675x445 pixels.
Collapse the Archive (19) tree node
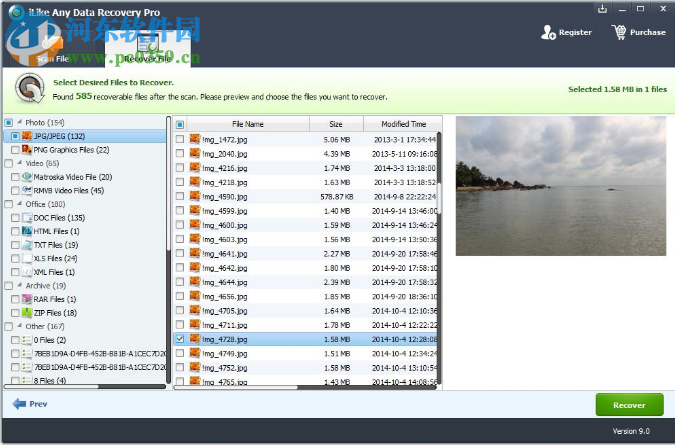point(19,285)
